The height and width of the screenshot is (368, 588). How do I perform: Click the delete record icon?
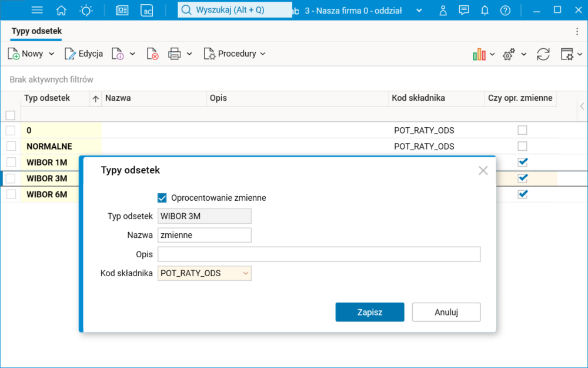[x=152, y=54]
